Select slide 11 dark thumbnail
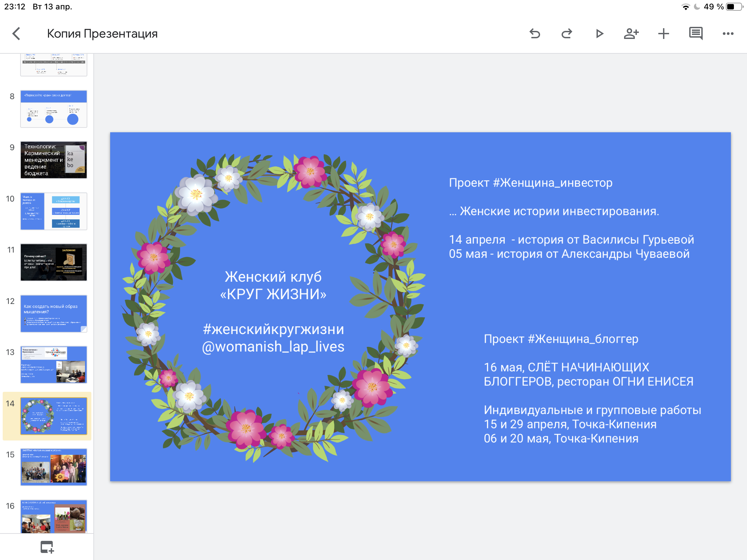747x560 pixels. 54,262
